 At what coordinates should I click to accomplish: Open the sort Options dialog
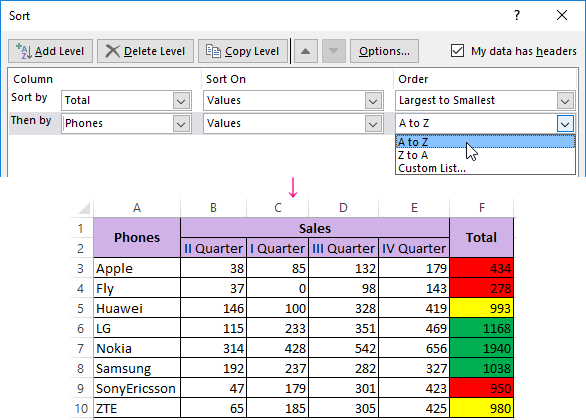click(384, 51)
